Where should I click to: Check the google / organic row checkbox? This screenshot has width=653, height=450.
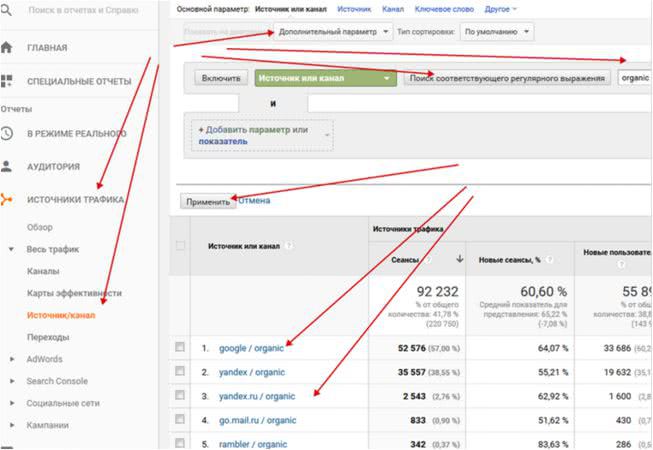click(x=180, y=347)
